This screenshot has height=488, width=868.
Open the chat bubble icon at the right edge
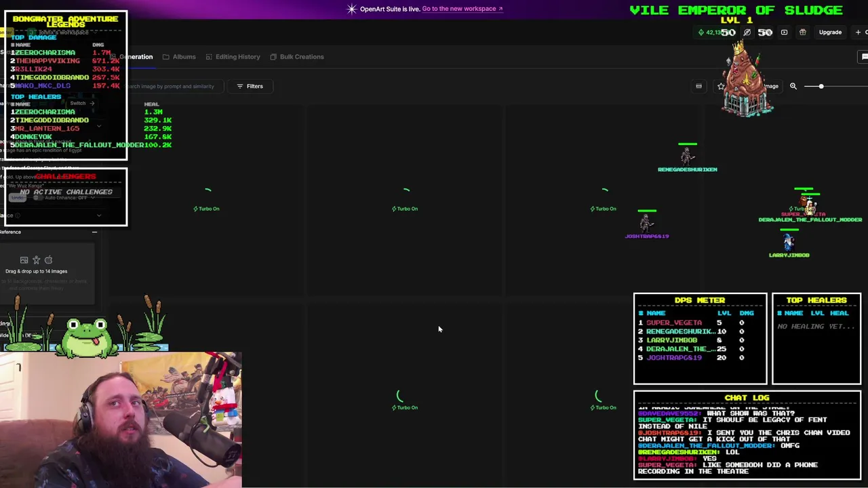[x=864, y=57]
